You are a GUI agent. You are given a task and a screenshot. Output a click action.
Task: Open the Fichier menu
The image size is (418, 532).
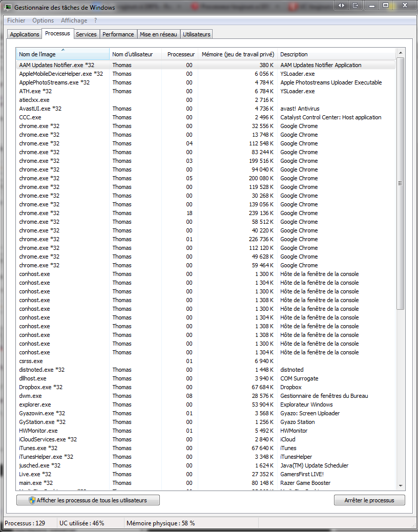pyautogui.click(x=16, y=20)
